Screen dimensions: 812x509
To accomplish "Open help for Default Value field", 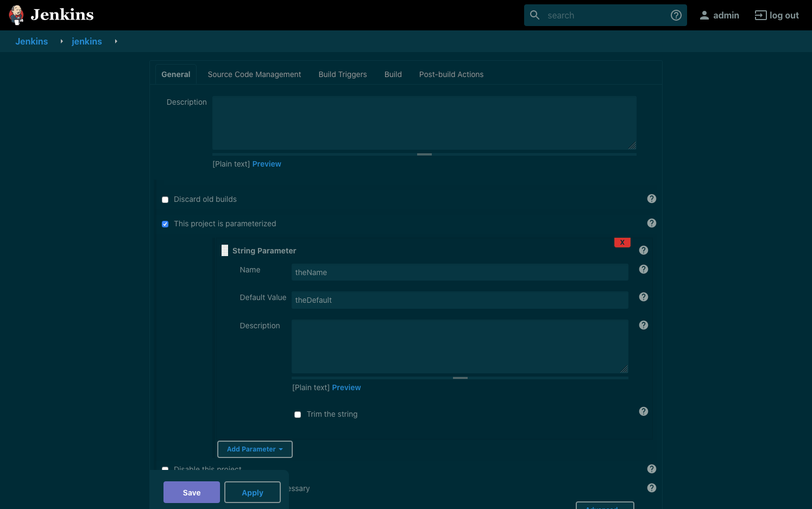I will coord(644,297).
